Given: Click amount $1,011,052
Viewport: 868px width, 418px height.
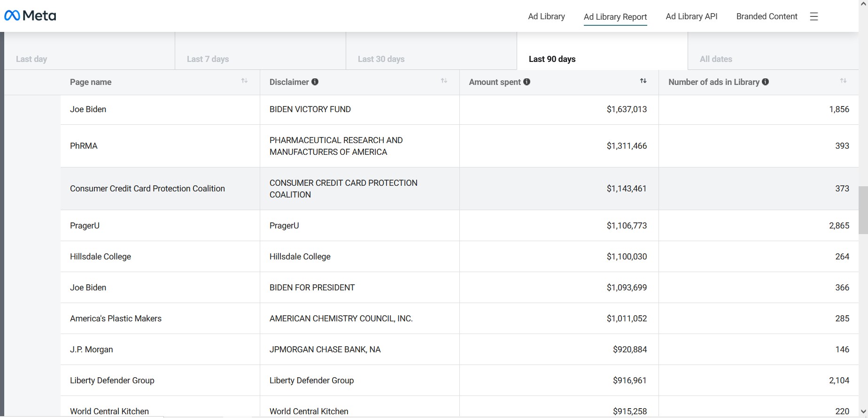Looking at the screenshot, I should [627, 319].
